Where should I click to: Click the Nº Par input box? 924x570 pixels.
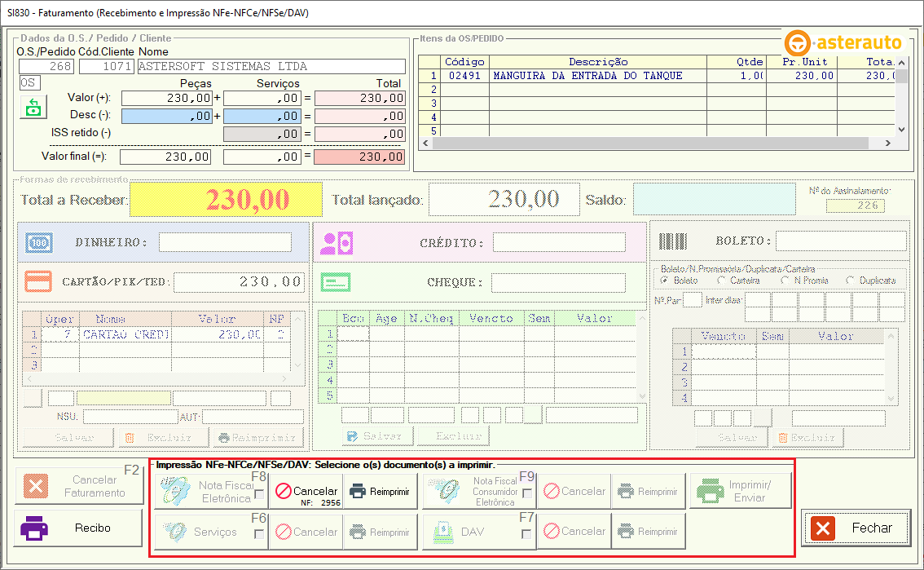point(693,300)
